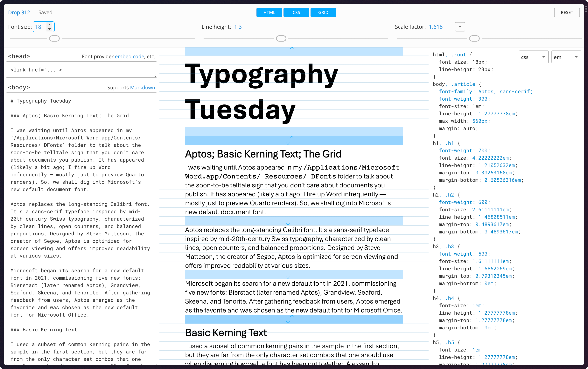Click the '### Basic Kerning Text' markdown line
588x369 pixels.
click(x=44, y=330)
